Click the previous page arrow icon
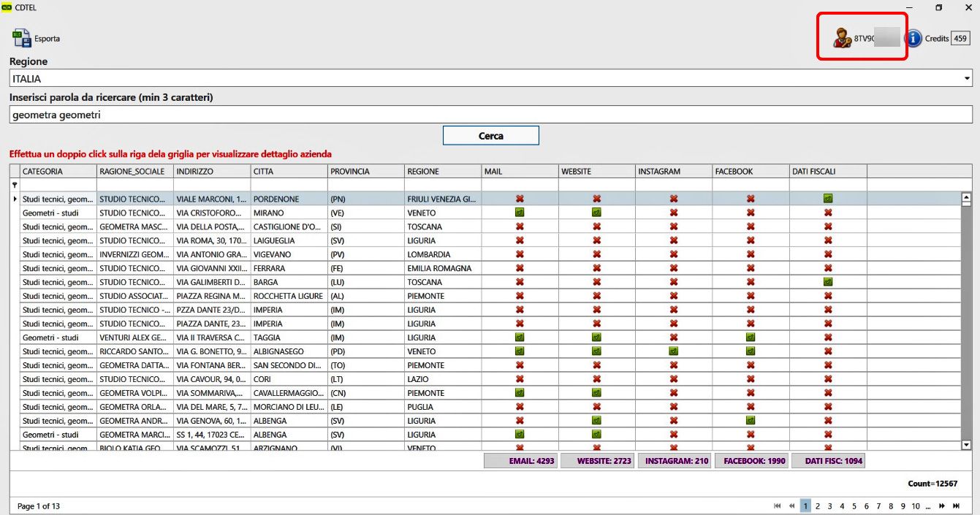The width and height of the screenshot is (980, 515). coord(791,506)
